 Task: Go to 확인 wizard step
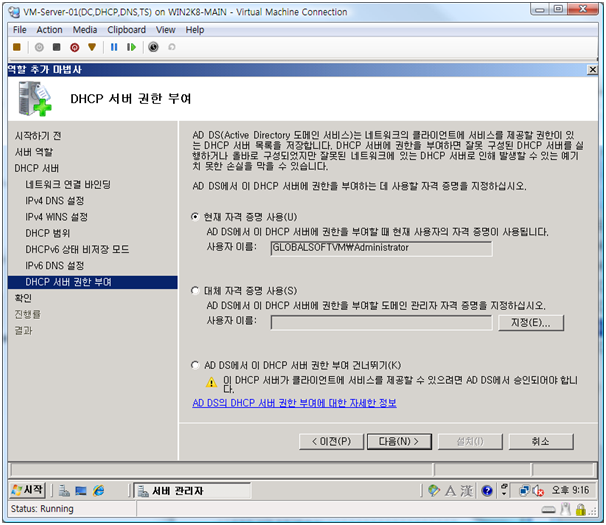[x=23, y=298]
